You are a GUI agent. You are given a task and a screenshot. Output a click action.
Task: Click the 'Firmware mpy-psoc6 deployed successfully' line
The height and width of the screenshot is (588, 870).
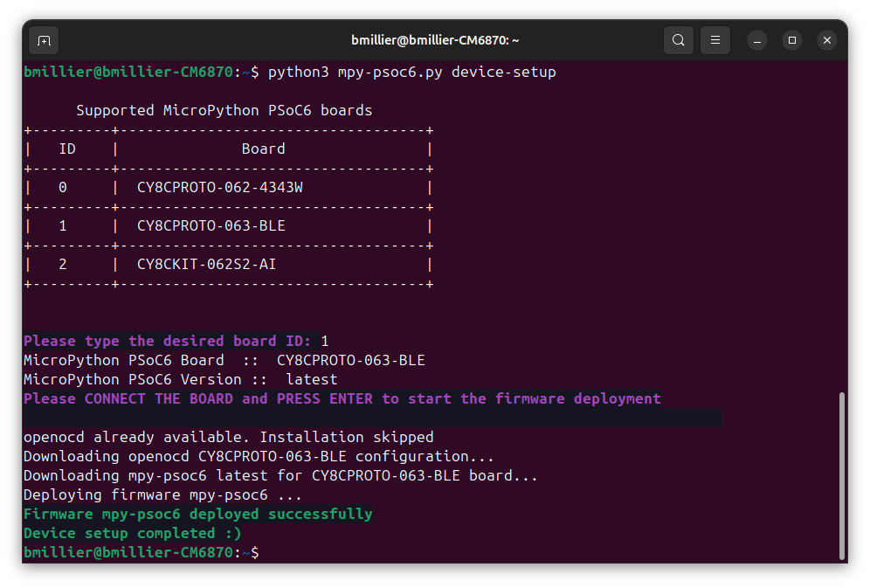pyautogui.click(x=197, y=515)
